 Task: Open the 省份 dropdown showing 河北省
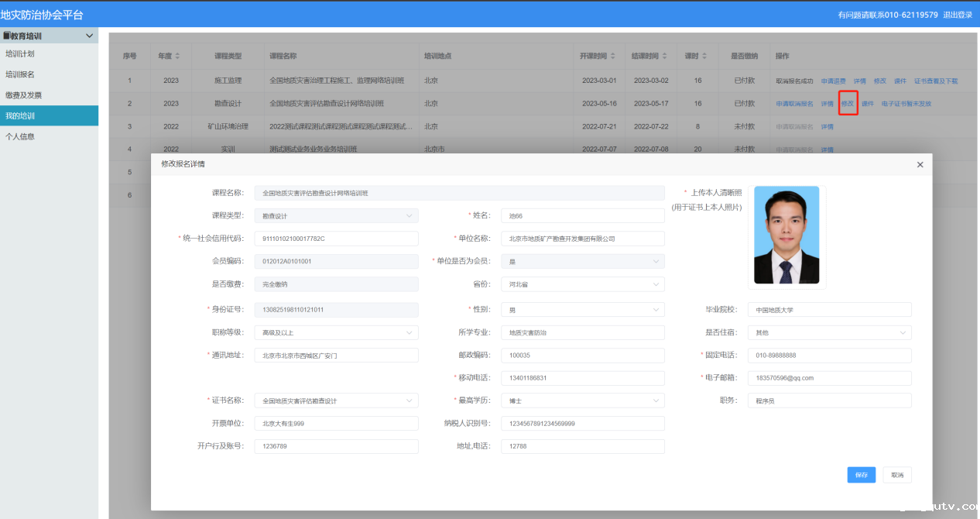[581, 284]
